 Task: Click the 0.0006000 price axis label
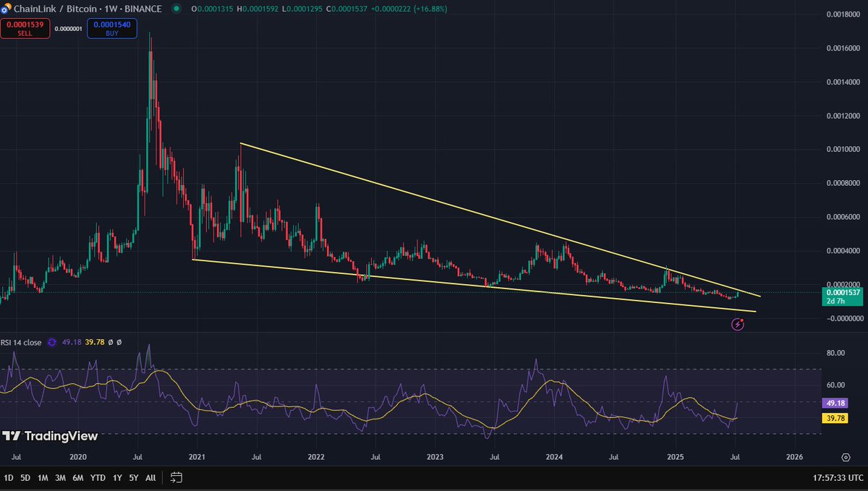843,217
